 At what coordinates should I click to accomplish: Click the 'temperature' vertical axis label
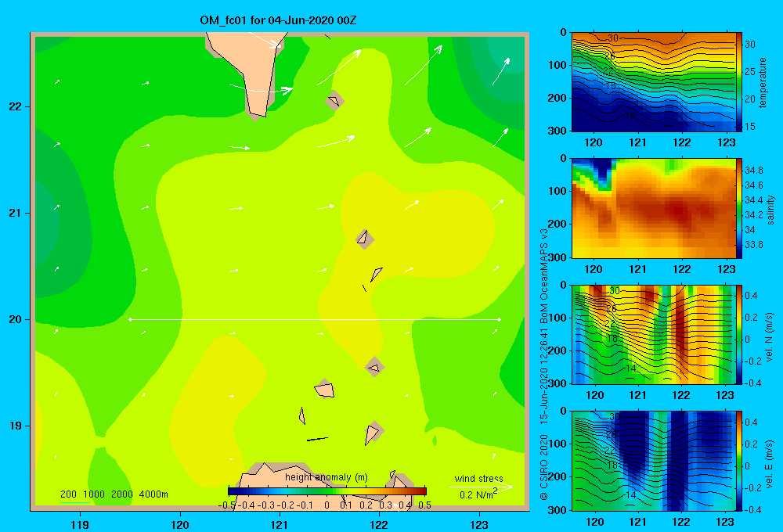click(763, 82)
